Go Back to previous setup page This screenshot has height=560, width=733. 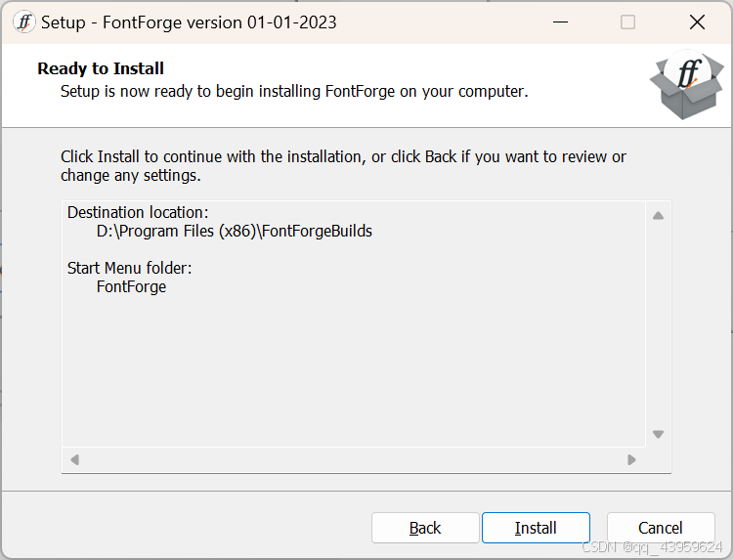coord(425,528)
